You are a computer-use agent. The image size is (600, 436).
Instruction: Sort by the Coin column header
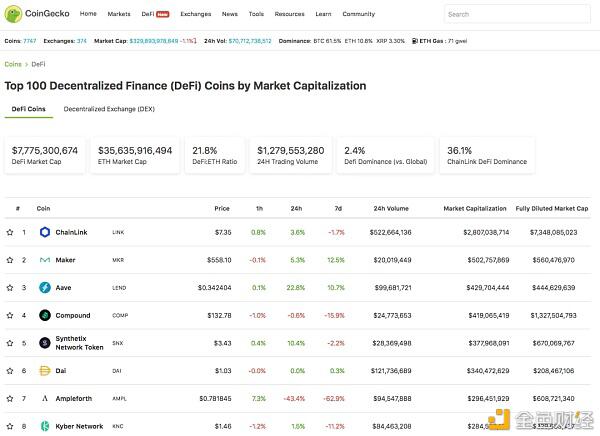pos(43,208)
